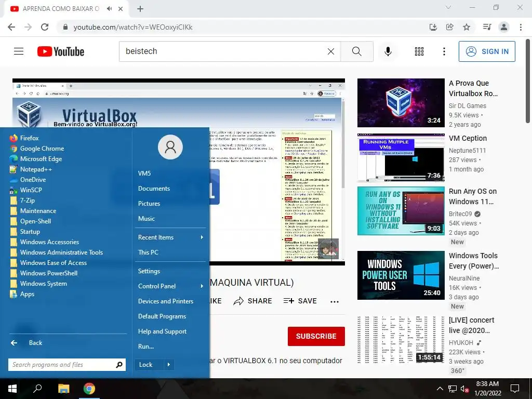The image size is (532, 399).
Task: Open Windows Start button on taskbar
Action: pos(12,389)
